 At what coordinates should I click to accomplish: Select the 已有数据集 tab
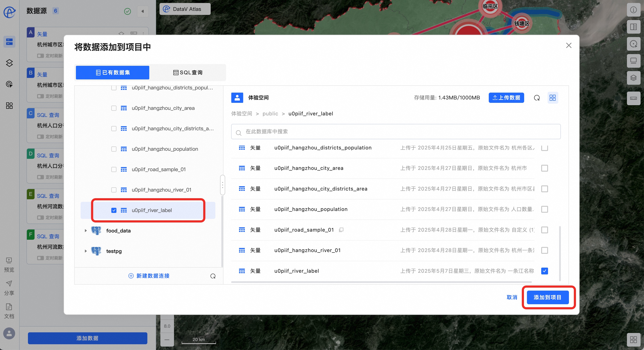click(113, 72)
